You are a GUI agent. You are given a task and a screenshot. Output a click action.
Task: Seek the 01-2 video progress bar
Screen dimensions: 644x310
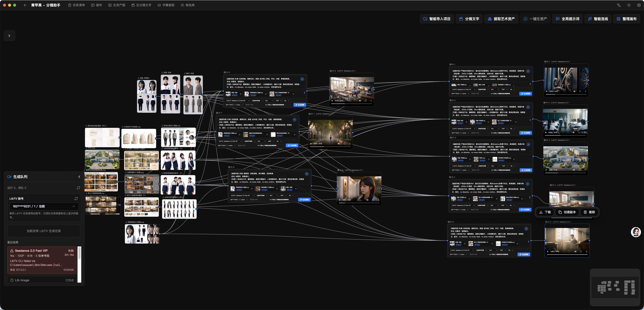click(565, 135)
